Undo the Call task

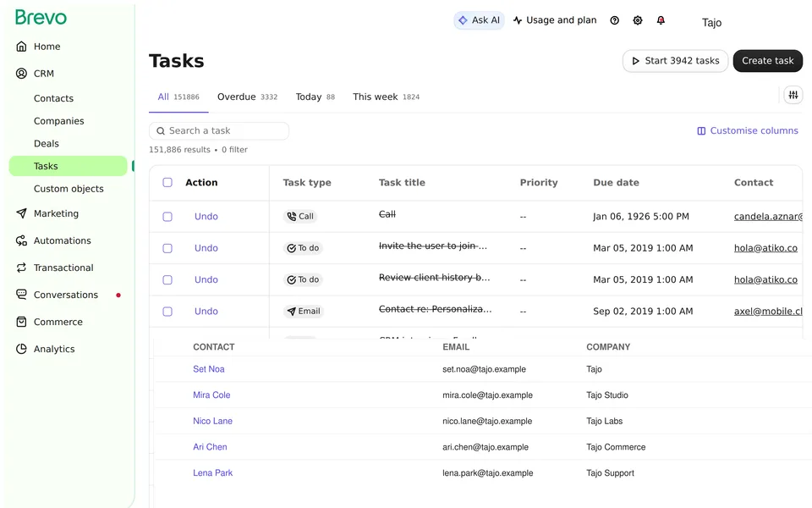click(x=206, y=216)
